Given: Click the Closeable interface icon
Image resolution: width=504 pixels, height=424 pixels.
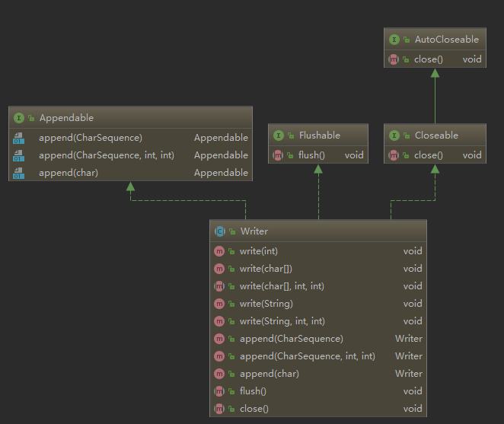Looking at the screenshot, I should [x=394, y=135].
